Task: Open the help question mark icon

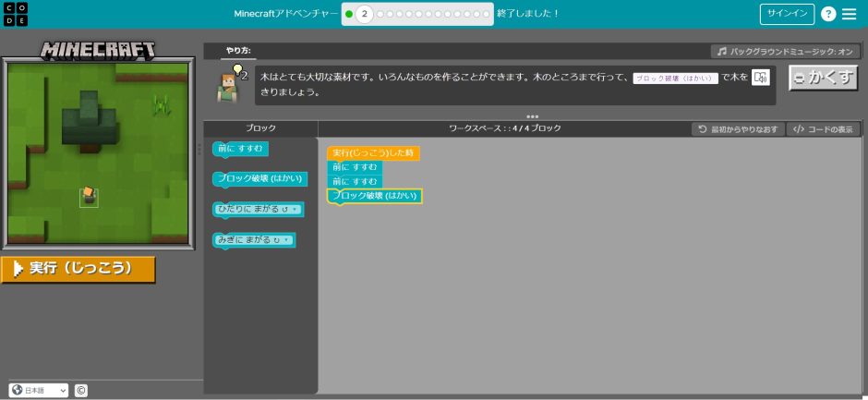Action: (x=828, y=14)
